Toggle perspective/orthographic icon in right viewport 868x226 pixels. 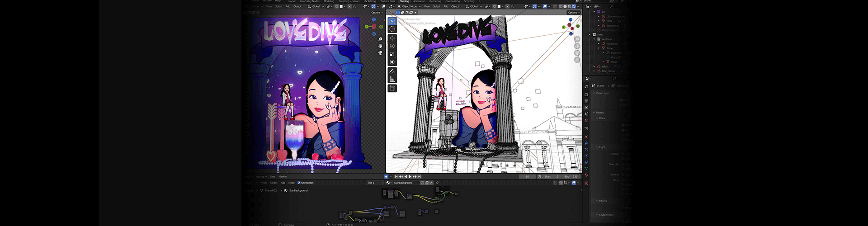[x=577, y=60]
